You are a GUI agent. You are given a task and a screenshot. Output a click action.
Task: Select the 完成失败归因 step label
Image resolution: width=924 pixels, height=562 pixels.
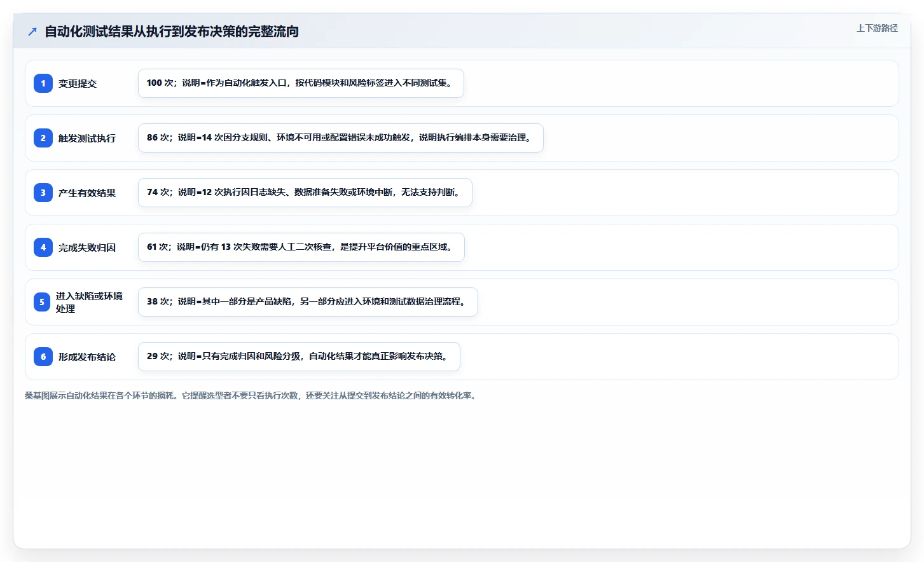click(x=87, y=247)
